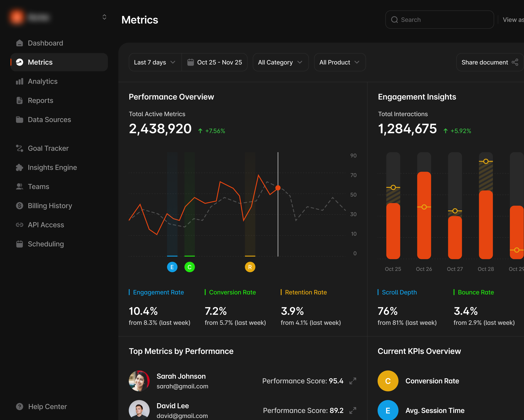The height and width of the screenshot is (420, 524).
Task: Click the green C marker under chart
Action: pos(189,267)
